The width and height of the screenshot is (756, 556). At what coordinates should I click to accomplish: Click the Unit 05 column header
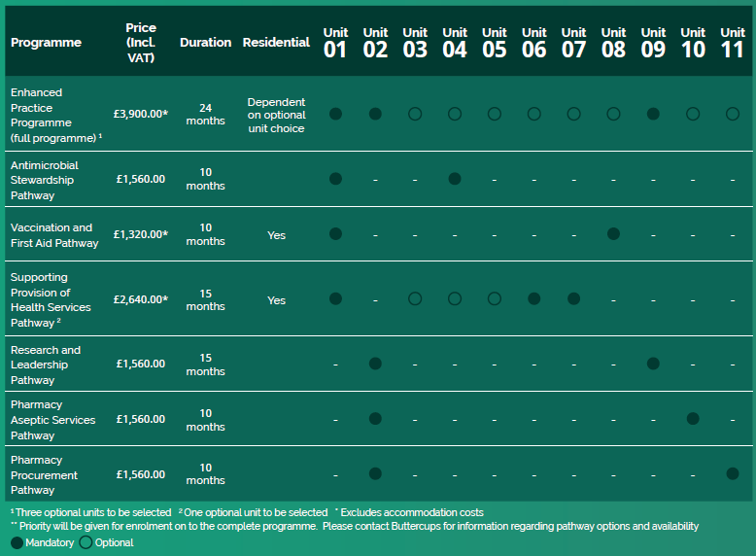[495, 43]
